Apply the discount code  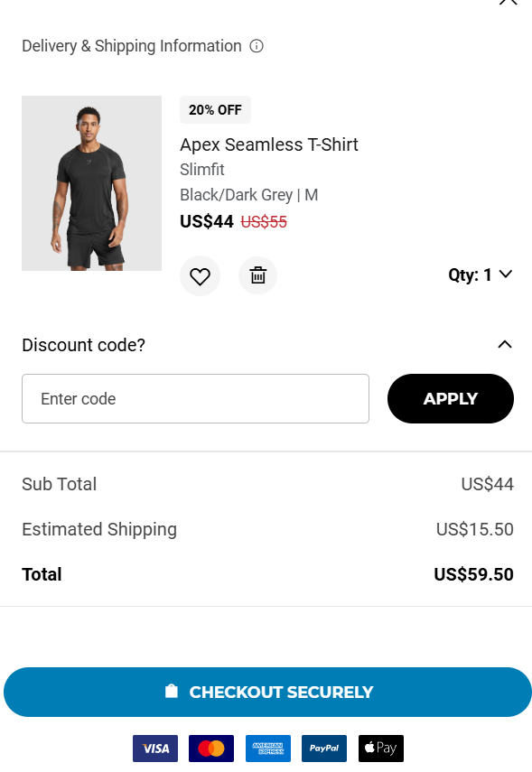pyautogui.click(x=451, y=399)
